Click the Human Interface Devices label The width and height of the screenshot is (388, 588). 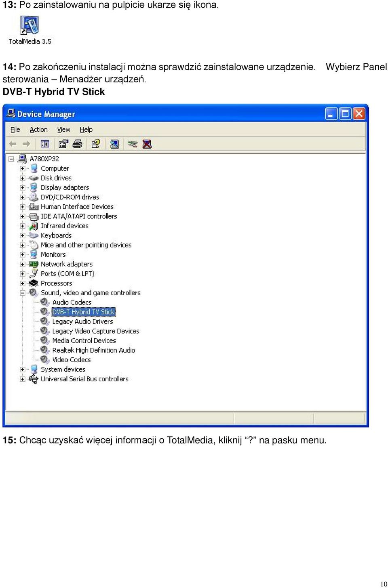[77, 207]
